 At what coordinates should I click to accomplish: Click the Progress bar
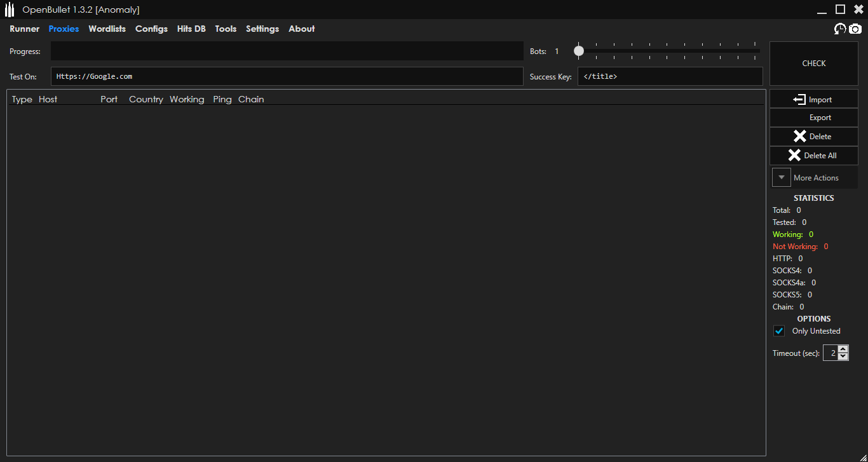pos(287,51)
